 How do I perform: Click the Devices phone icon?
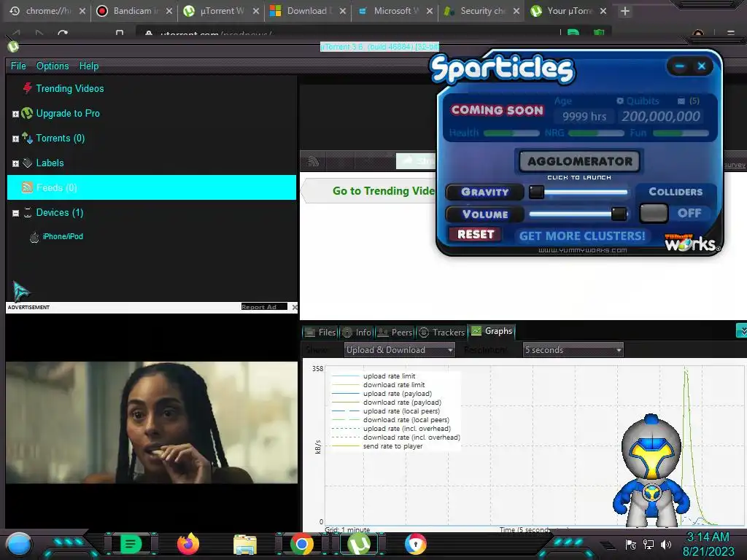pyautogui.click(x=28, y=212)
